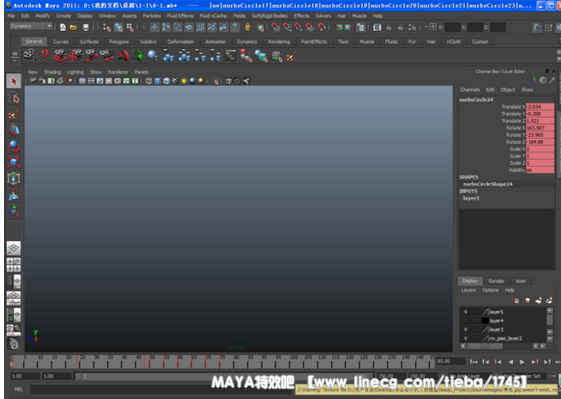561x399 pixels.
Task: Enable select by object type icon
Action: click(118, 27)
